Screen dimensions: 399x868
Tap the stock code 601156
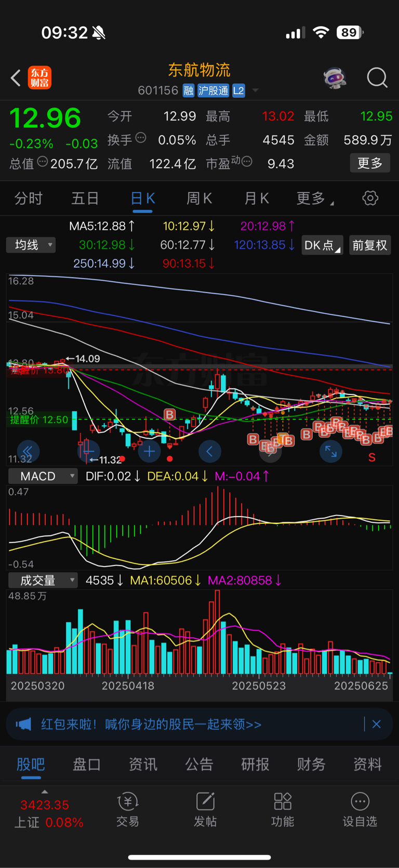158,91
